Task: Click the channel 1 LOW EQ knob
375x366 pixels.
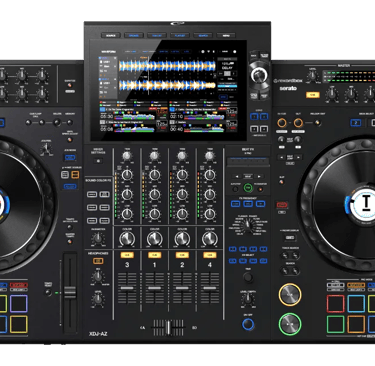Action: click(154, 214)
